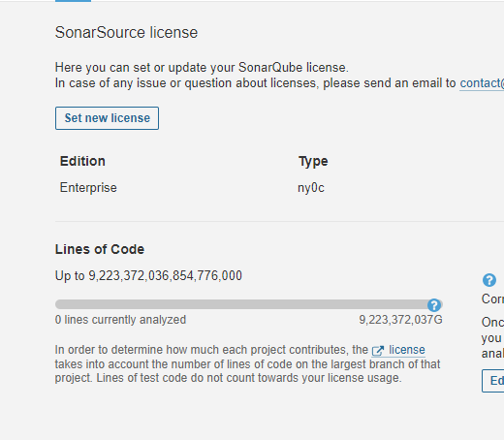Click the partially visible Ed button at right
Screen dimensions: 504x440
tap(493, 381)
